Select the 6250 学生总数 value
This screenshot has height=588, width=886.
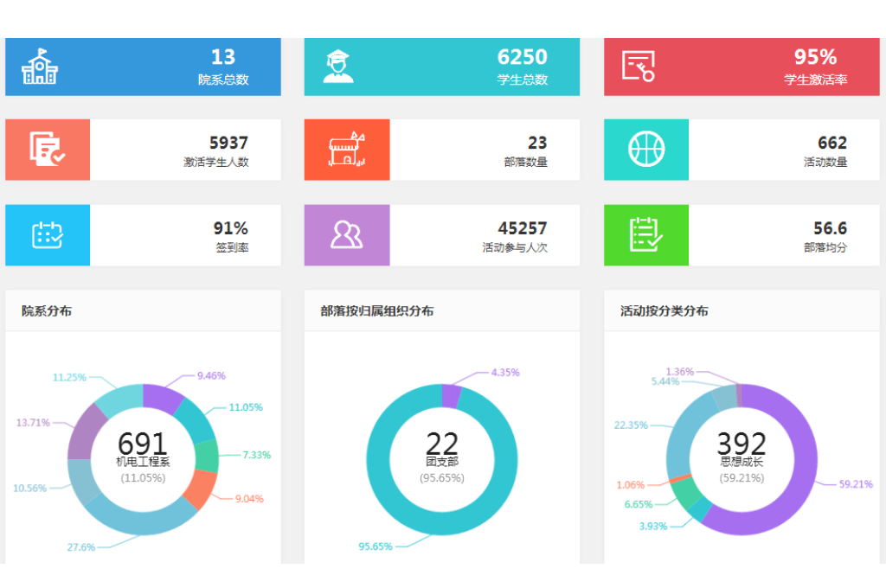coord(522,56)
